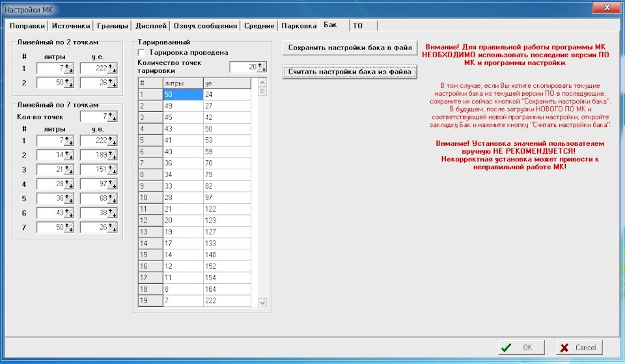Click the у.е. stepper showing 151

click(113, 169)
